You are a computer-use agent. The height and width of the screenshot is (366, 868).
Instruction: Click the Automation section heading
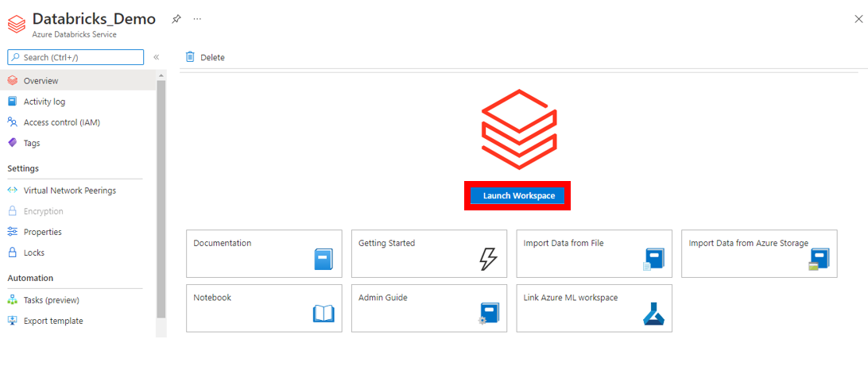[x=30, y=278]
